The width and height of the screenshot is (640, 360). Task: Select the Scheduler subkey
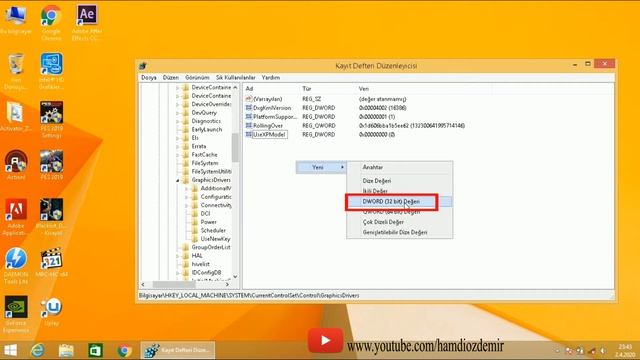213,231
